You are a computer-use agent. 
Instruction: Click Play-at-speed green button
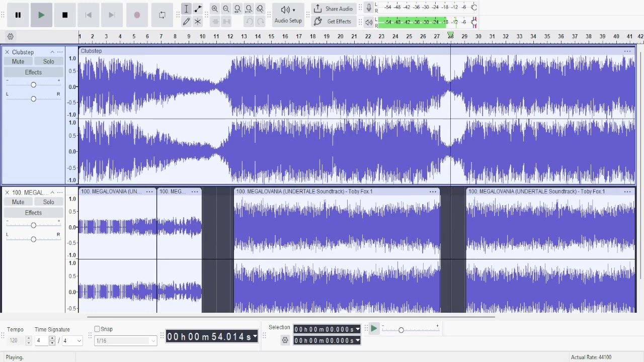[374, 329]
